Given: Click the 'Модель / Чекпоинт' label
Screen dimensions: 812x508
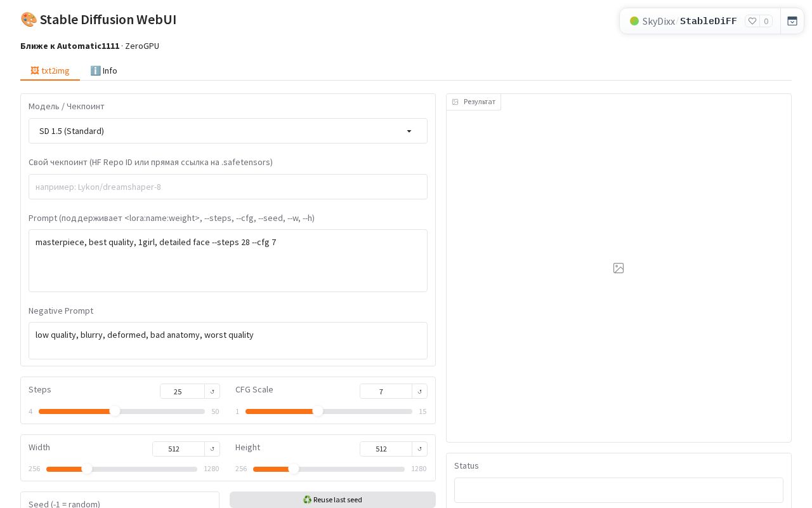Looking at the screenshot, I should tap(67, 106).
